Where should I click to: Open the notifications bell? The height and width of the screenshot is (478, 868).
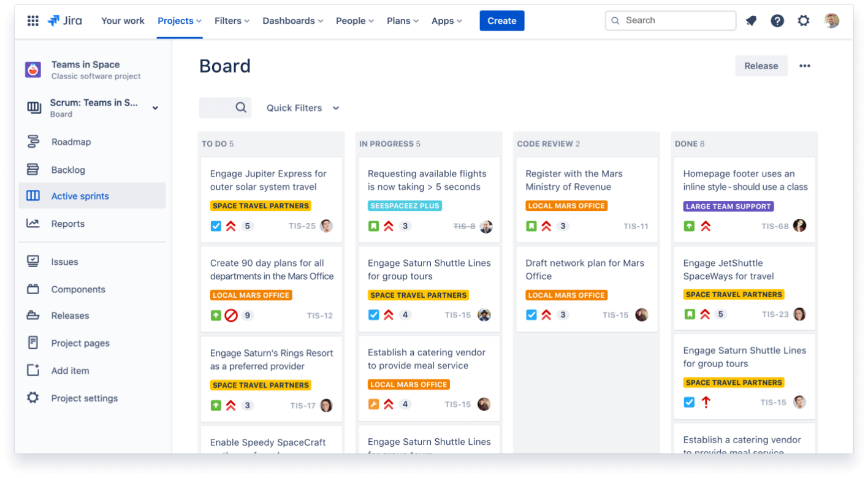pyautogui.click(x=750, y=20)
